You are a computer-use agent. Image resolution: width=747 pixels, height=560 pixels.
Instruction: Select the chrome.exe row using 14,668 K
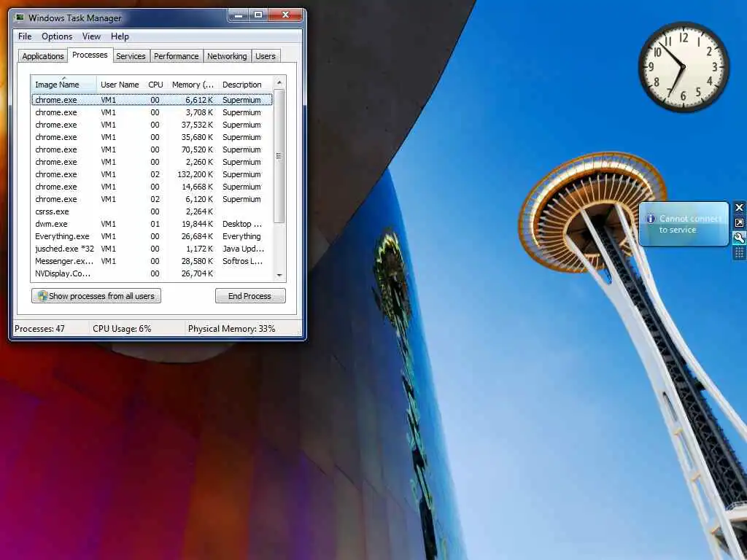152,187
